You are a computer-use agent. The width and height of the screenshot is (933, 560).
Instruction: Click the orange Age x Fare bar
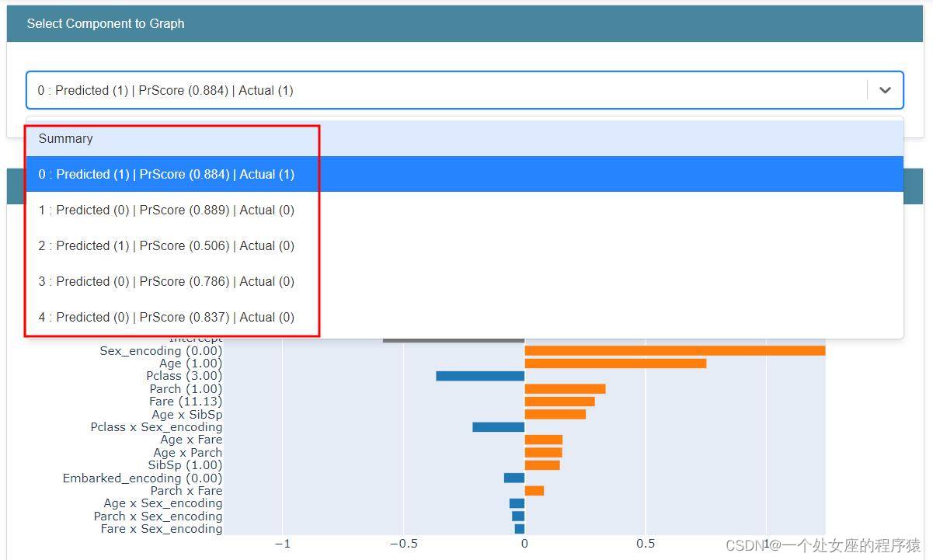click(x=543, y=440)
